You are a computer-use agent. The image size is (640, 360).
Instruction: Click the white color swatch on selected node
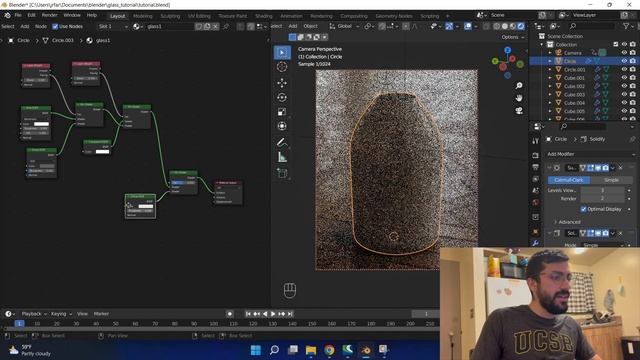146,207
